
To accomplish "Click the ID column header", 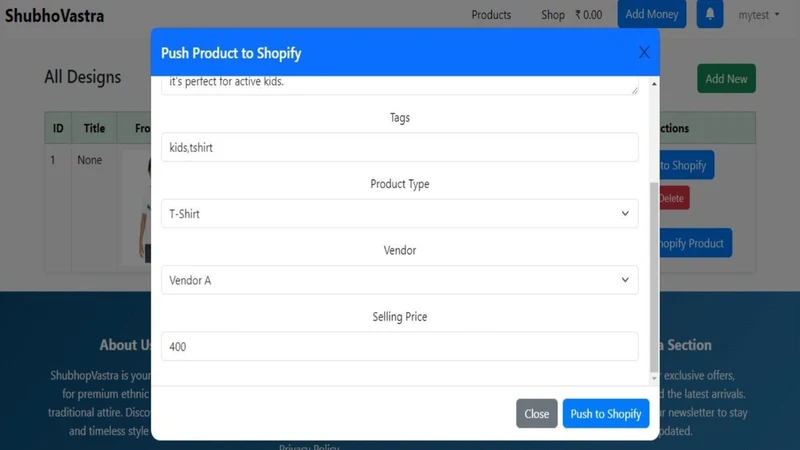I will 58,128.
